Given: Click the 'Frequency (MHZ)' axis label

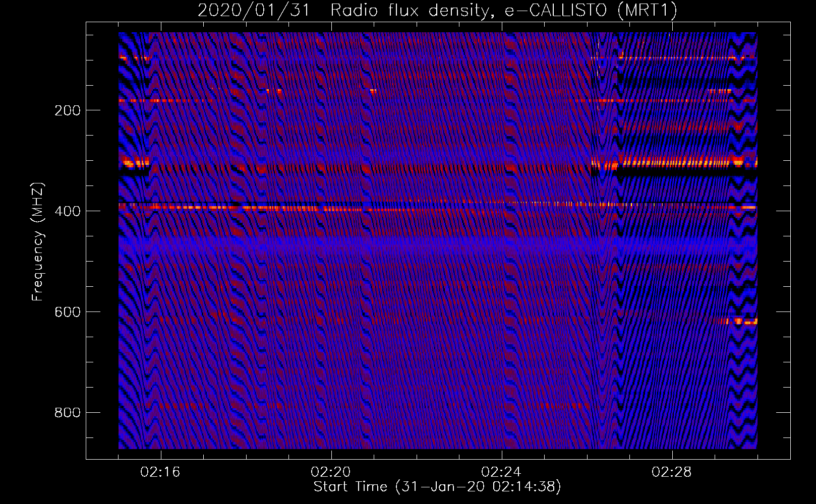Looking at the screenshot, I should (38, 241).
